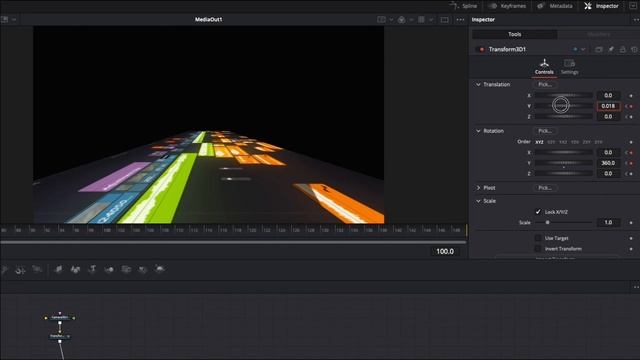Click the Pivot Pick button

coord(545,188)
